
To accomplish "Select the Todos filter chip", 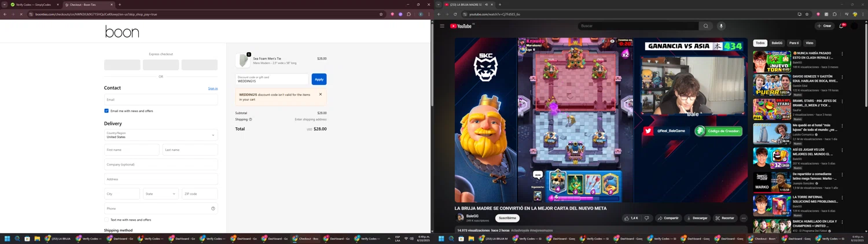I will 760,43.
